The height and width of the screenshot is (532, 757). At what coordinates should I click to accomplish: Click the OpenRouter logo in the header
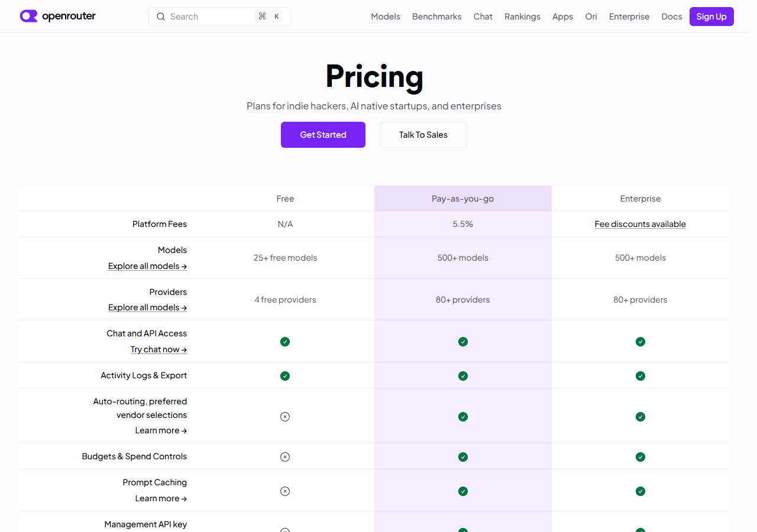coord(57,16)
